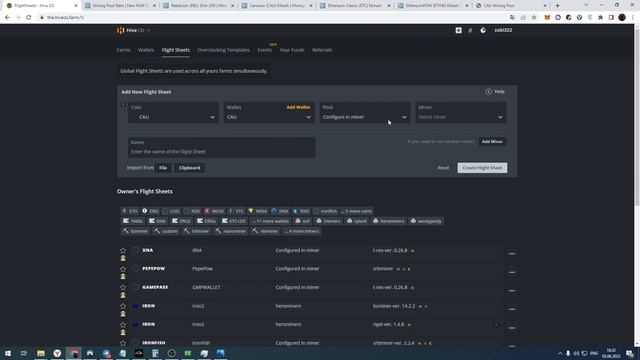Favorite the PEPEPOW flight sheet star

tap(123, 269)
